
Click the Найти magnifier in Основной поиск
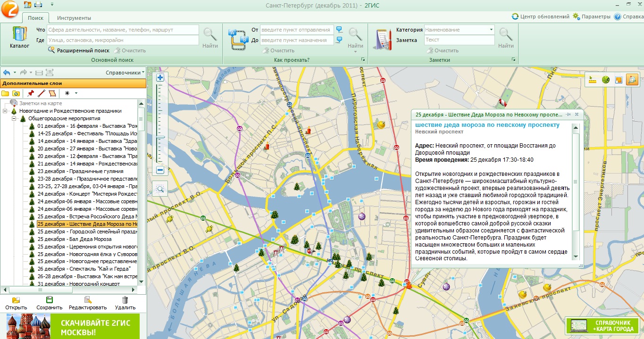coord(210,38)
